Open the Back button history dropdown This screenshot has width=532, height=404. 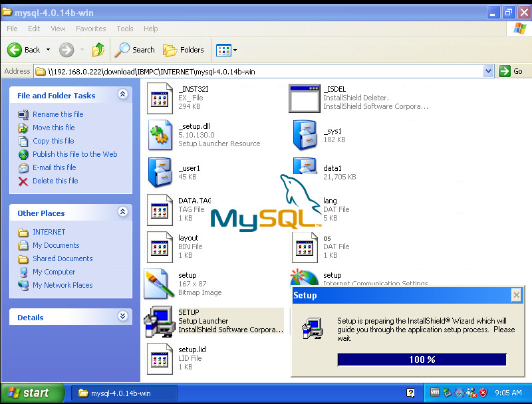pos(49,50)
